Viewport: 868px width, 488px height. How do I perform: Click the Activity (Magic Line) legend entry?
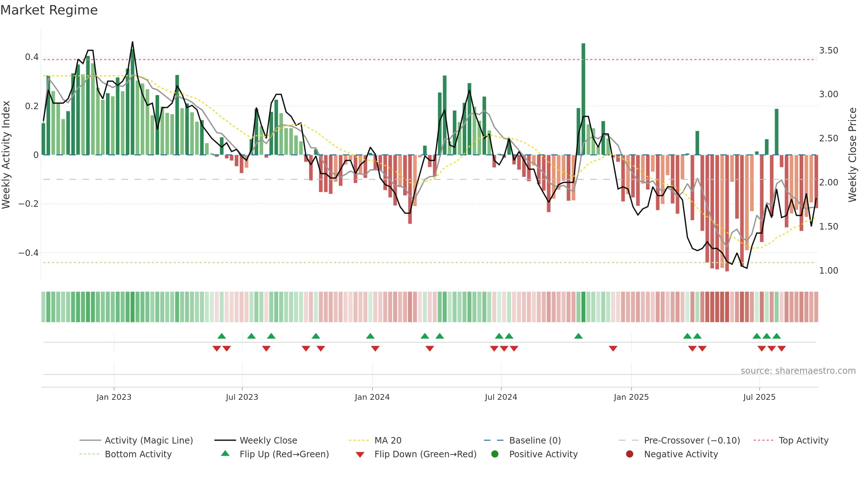click(x=136, y=440)
